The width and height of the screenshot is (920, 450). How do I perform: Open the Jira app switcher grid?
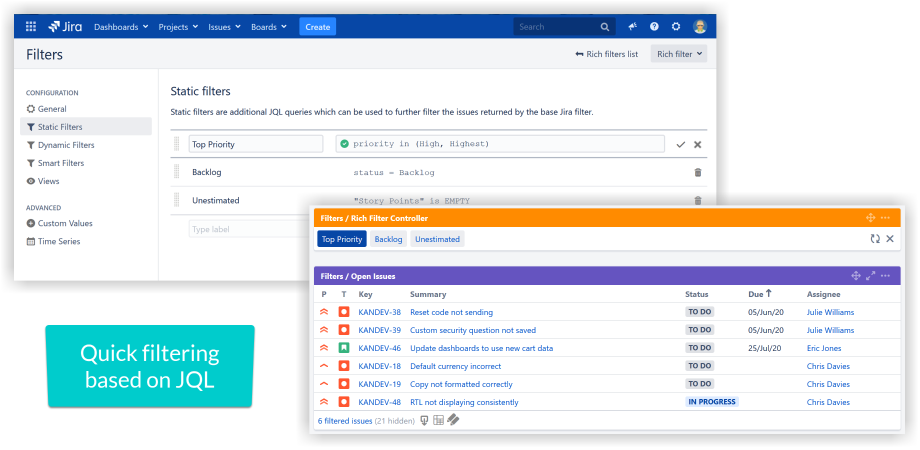[31, 27]
